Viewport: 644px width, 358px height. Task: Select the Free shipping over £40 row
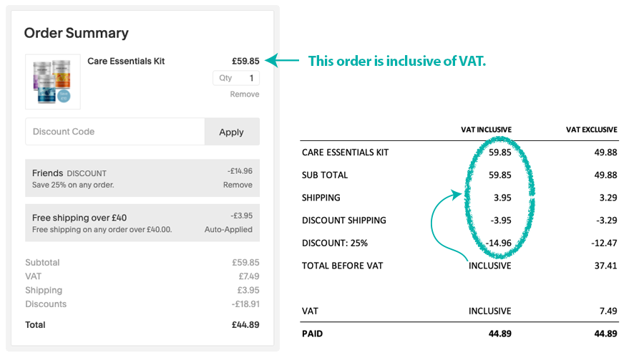pos(142,223)
